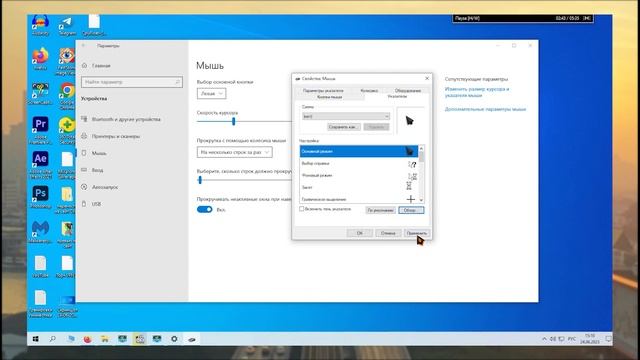This screenshot has width=640, height=360.
Task: Open scroll wheel mode dropdown
Action: coord(235,152)
